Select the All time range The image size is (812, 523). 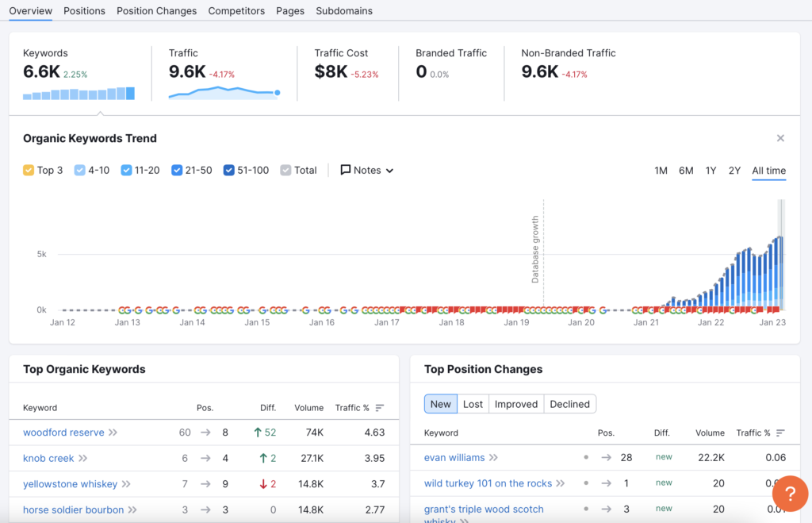pos(768,171)
